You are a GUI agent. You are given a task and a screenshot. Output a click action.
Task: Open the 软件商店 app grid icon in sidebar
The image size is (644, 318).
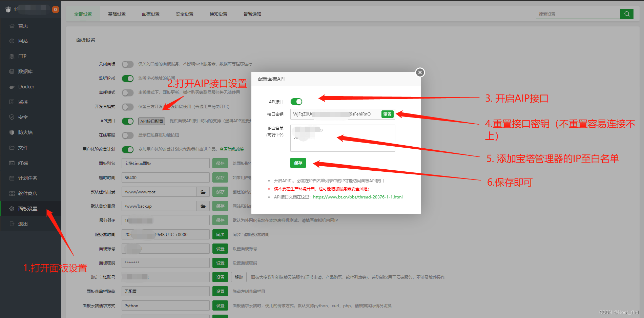pos(12,193)
